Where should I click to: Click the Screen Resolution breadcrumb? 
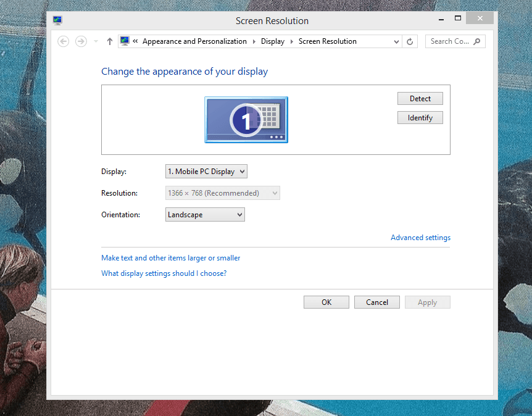point(328,41)
